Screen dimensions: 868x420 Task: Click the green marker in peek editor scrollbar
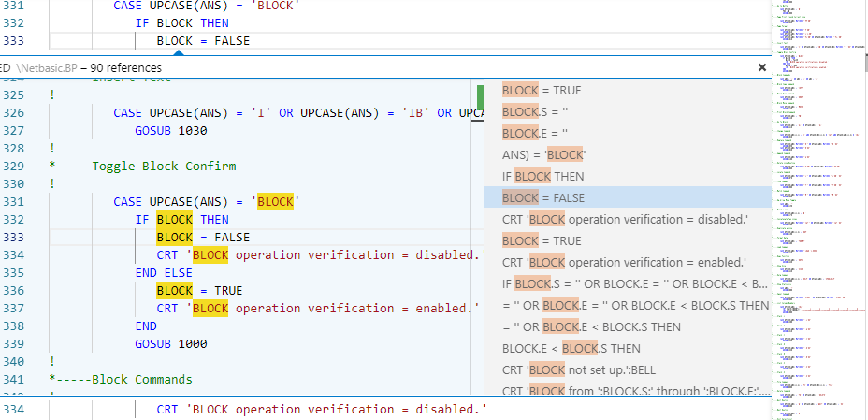(x=480, y=98)
